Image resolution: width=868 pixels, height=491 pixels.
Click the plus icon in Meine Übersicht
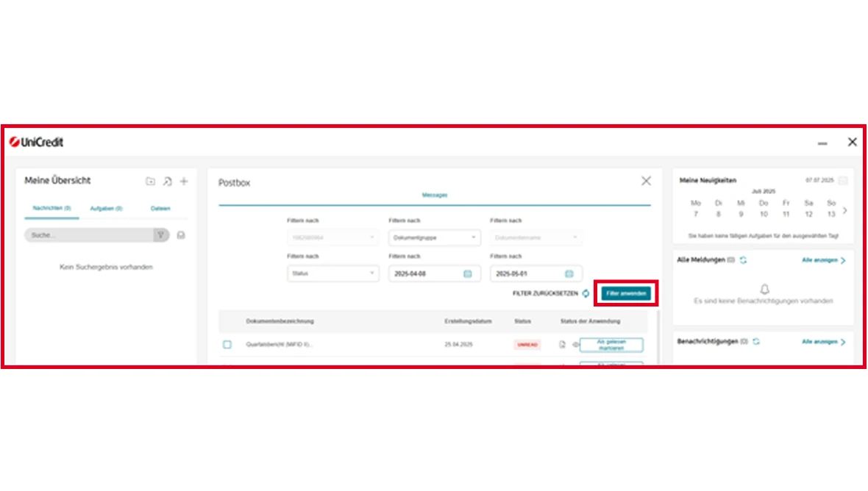pos(184,182)
